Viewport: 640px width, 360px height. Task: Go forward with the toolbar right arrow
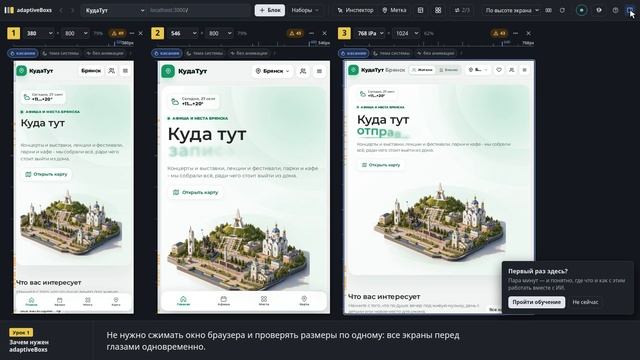[x=72, y=10]
